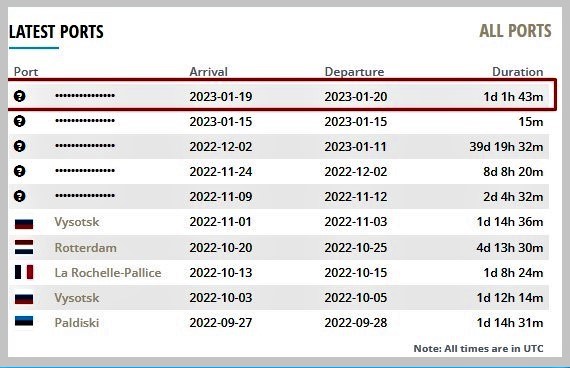This screenshot has height=368, width=570.
Task: Open the Rotterdam port link
Action: 85,248
